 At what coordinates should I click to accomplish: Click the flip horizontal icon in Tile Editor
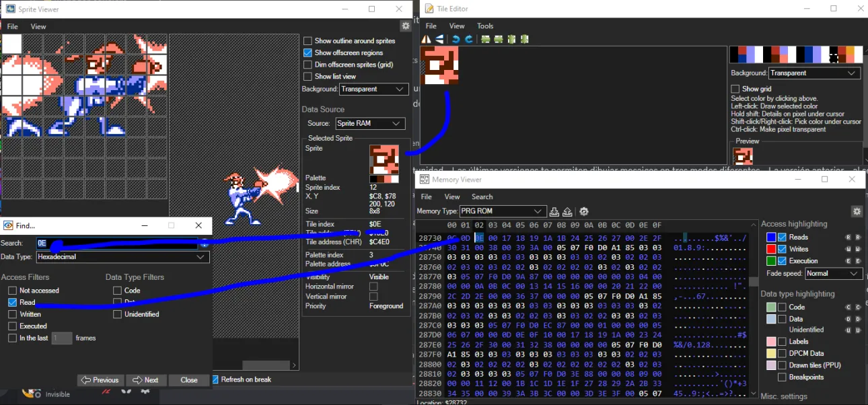[426, 39]
